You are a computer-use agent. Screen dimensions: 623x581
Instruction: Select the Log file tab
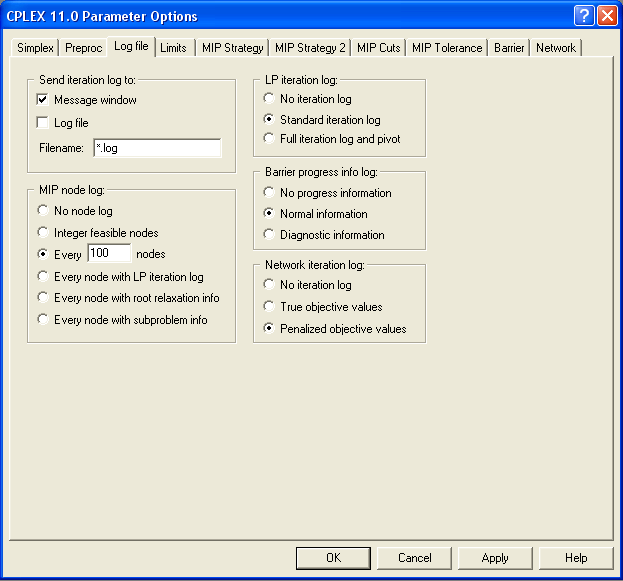click(131, 46)
